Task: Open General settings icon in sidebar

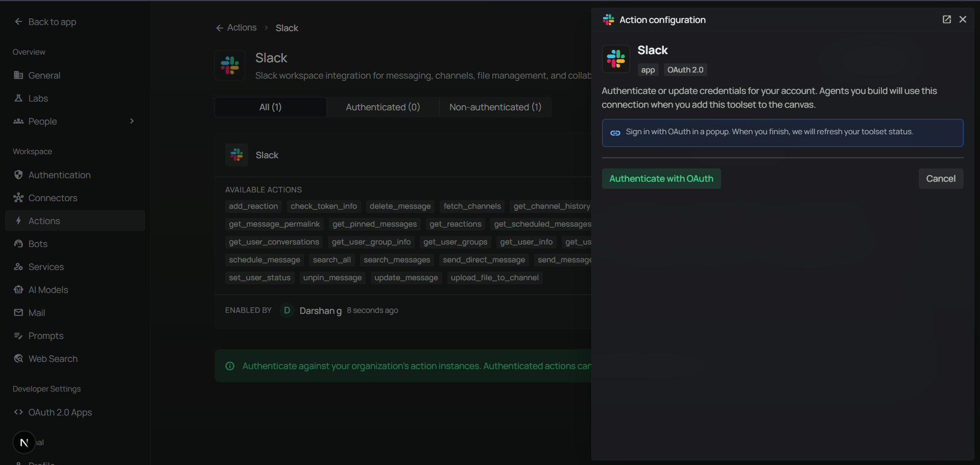Action: click(x=18, y=75)
